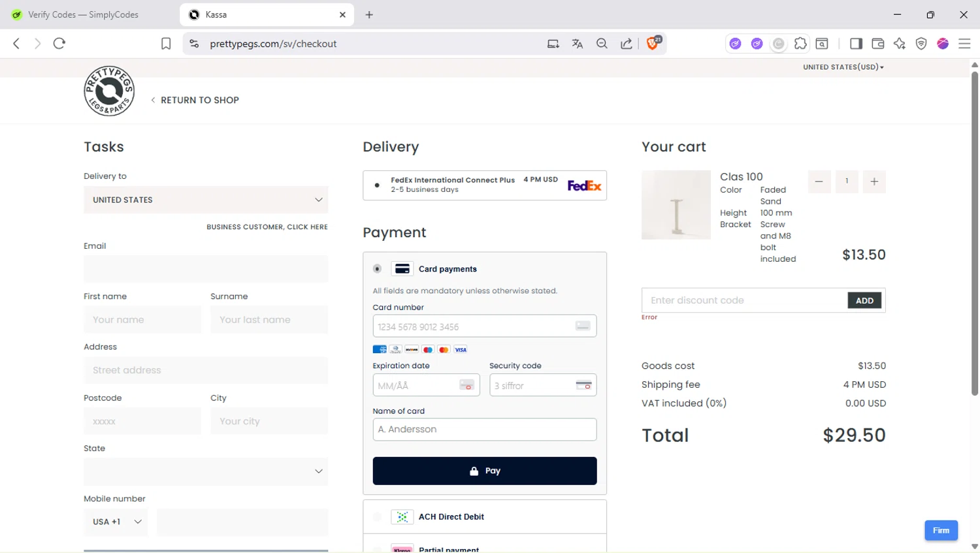Decrease Clas 100 quantity with minus
The width and height of the screenshot is (980, 553).
[x=819, y=182]
